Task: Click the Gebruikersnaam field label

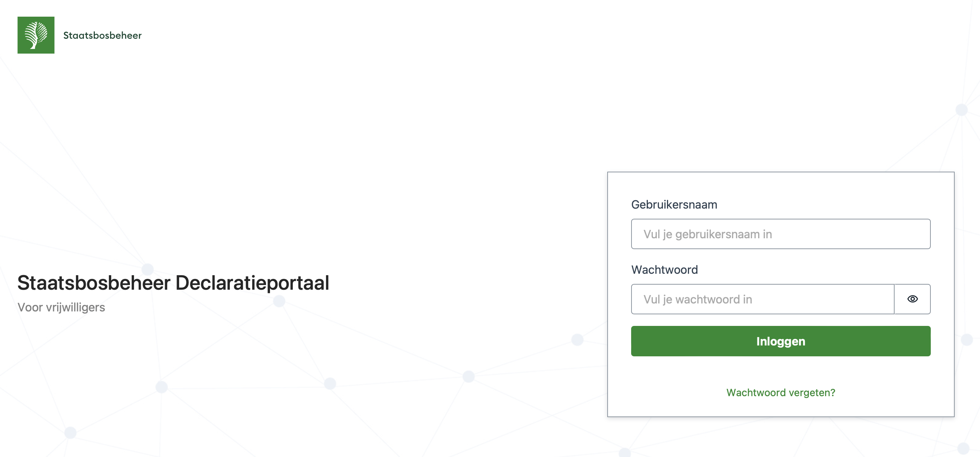Action: [x=674, y=205]
